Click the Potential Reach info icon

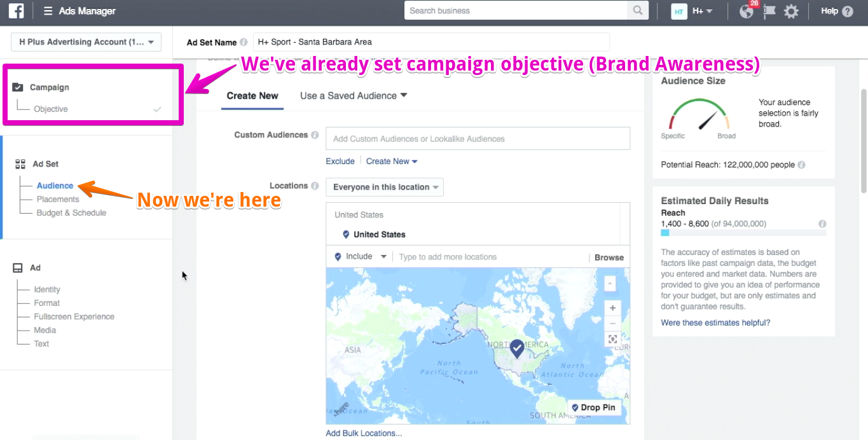(801, 165)
